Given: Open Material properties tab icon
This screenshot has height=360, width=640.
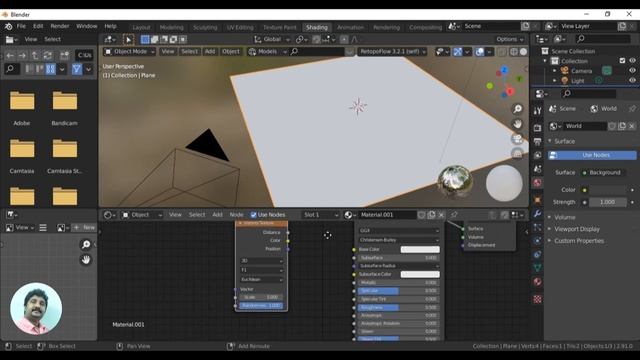Looking at the screenshot, I should [x=538, y=282].
